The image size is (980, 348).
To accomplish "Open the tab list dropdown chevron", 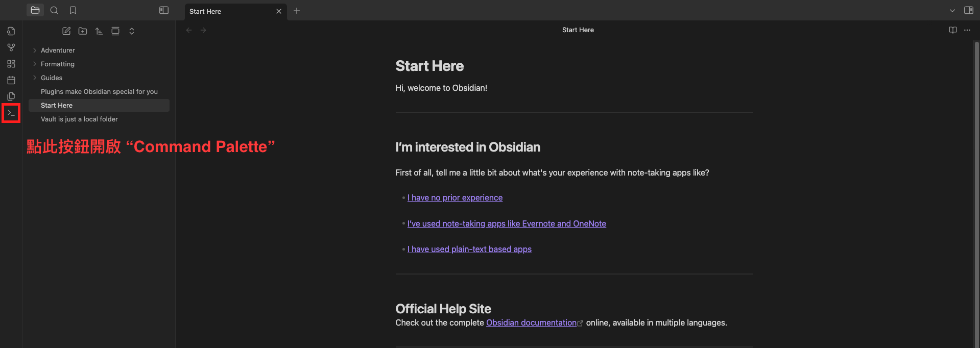I will pyautogui.click(x=952, y=10).
